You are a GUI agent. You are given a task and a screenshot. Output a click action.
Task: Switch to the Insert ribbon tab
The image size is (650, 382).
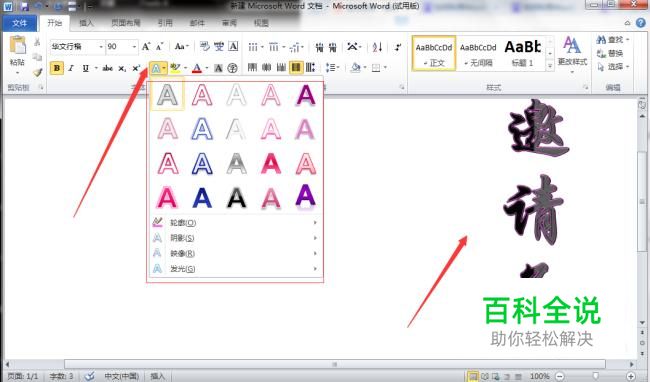(86, 23)
